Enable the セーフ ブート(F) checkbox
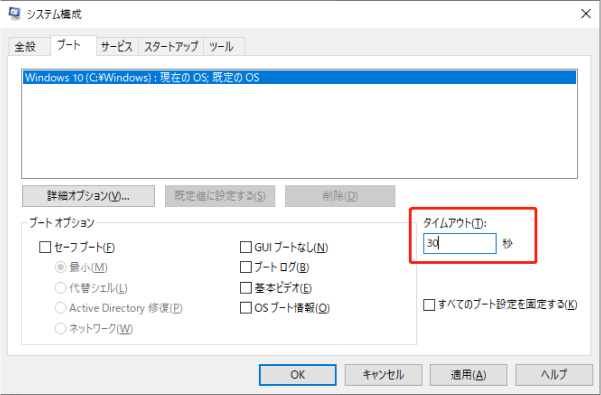This screenshot has height=395, width=601. coord(45,247)
